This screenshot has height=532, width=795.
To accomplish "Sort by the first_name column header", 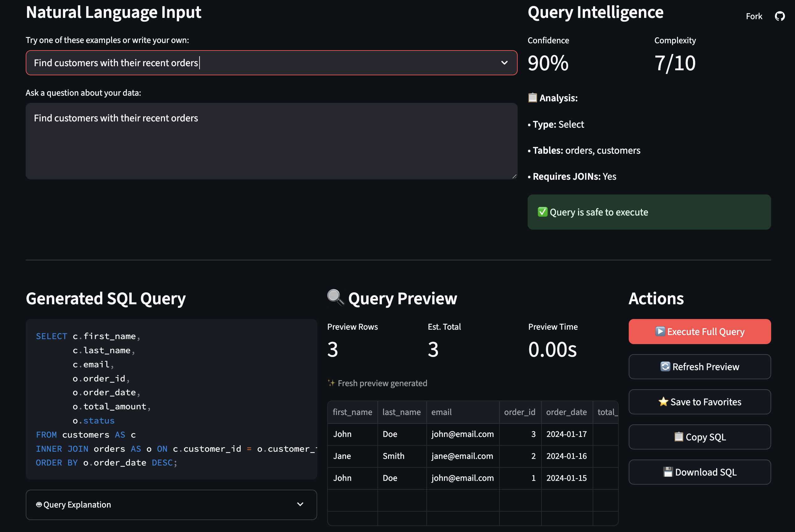I will (352, 412).
